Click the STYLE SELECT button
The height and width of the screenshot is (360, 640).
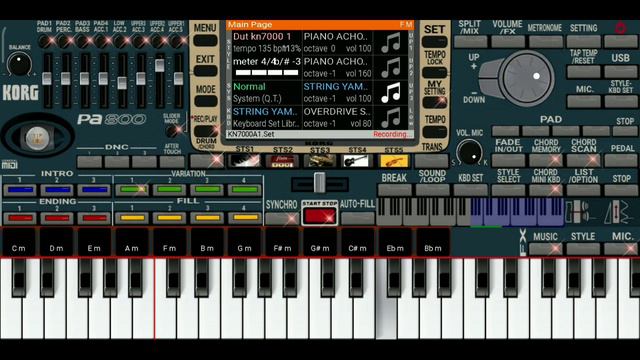pos(508,190)
